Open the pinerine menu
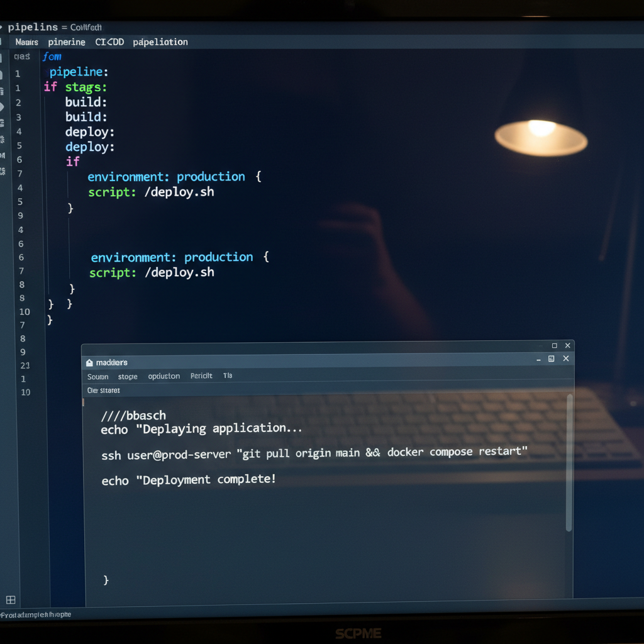This screenshot has height=644, width=644. (x=67, y=42)
